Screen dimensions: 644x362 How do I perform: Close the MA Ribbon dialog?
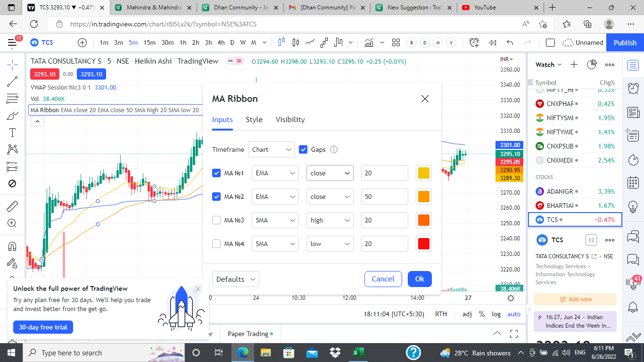(x=425, y=99)
